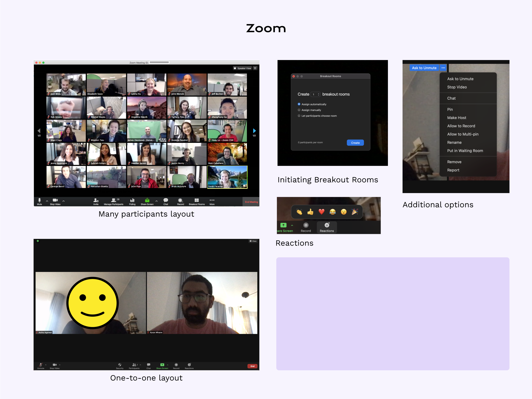
Task: Click Stop Video in the one-to-one meeting
Action: [55, 366]
